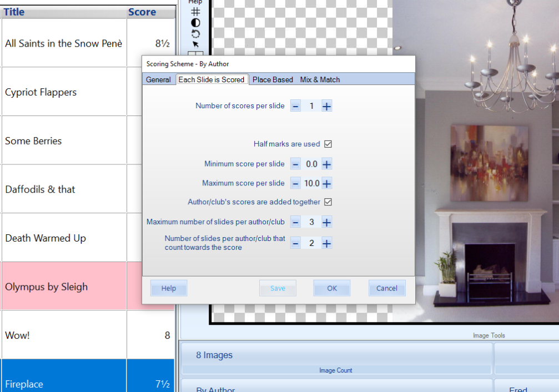Switch to the General tab
559x392 pixels.
[158, 79]
